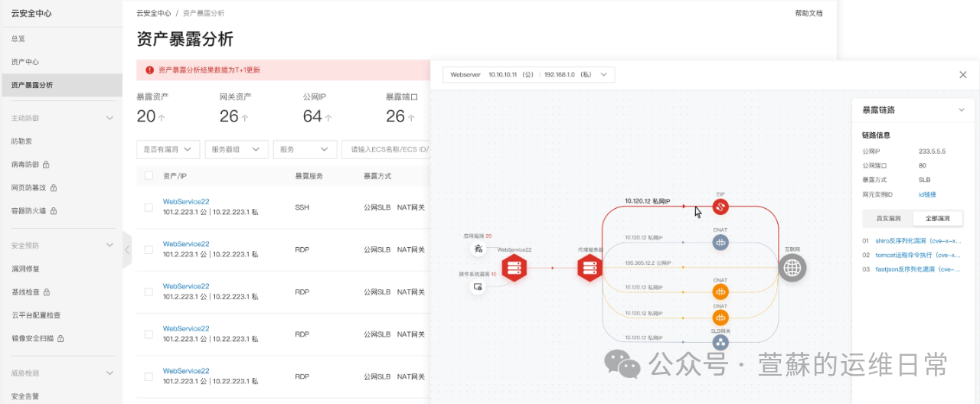980x404 pixels.
Task: Collapse the 主动防御 sidebar group
Action: click(109, 118)
